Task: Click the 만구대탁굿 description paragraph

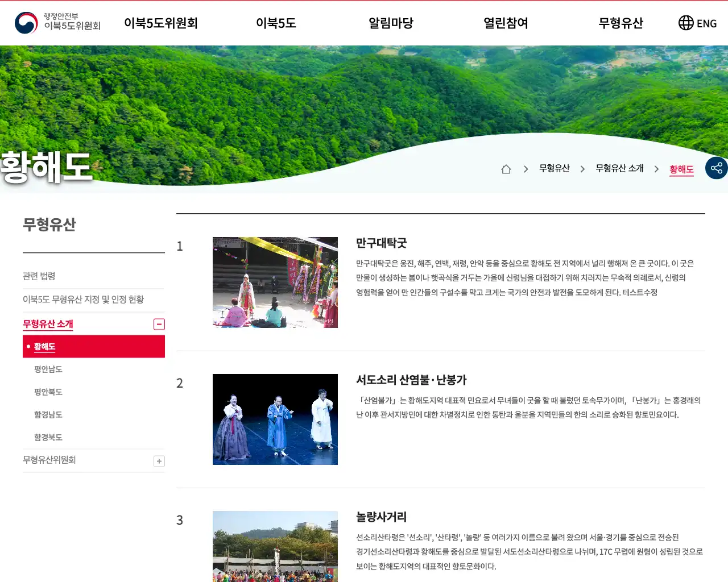Action: [x=525, y=278]
